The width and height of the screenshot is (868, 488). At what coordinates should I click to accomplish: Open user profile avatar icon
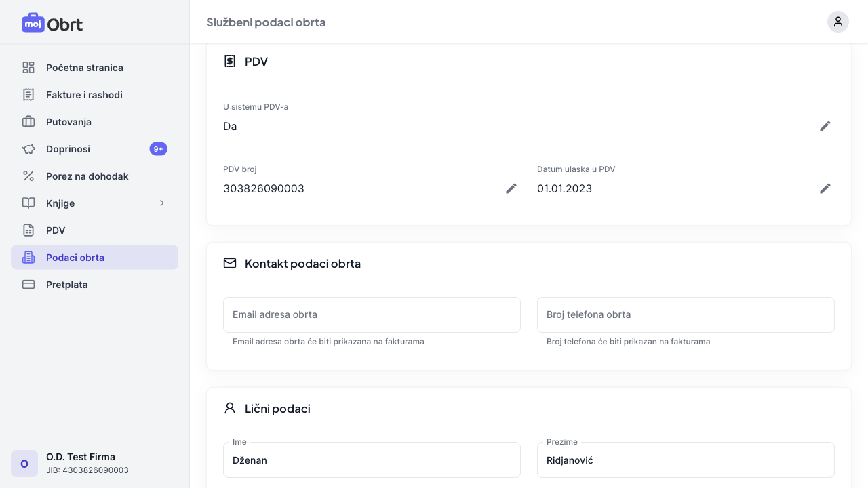pyautogui.click(x=837, y=22)
